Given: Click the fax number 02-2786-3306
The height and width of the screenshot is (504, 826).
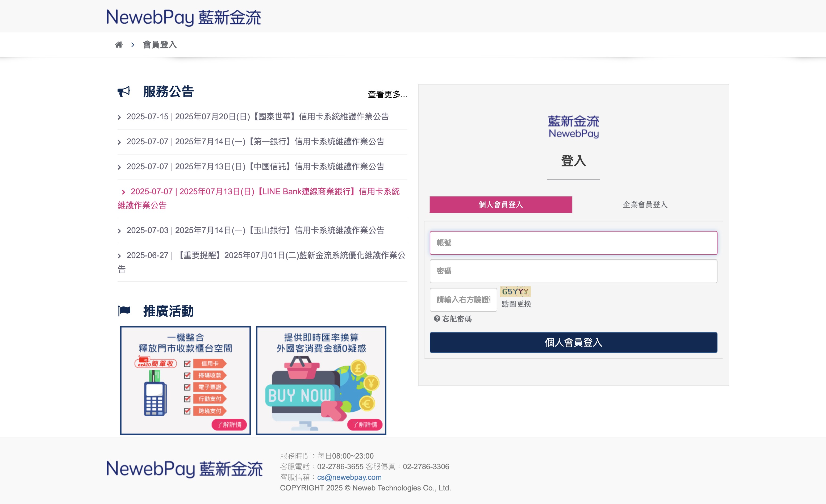Looking at the screenshot, I should pos(426,467).
